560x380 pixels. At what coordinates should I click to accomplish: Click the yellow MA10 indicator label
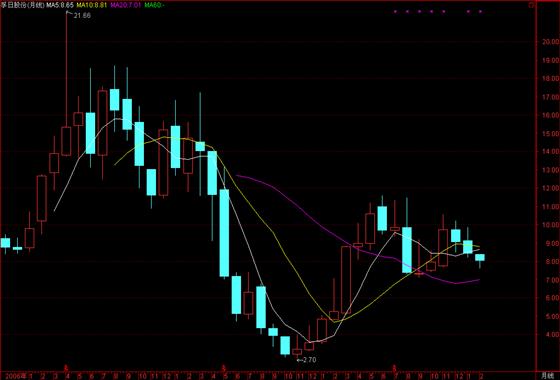pyautogui.click(x=91, y=5)
